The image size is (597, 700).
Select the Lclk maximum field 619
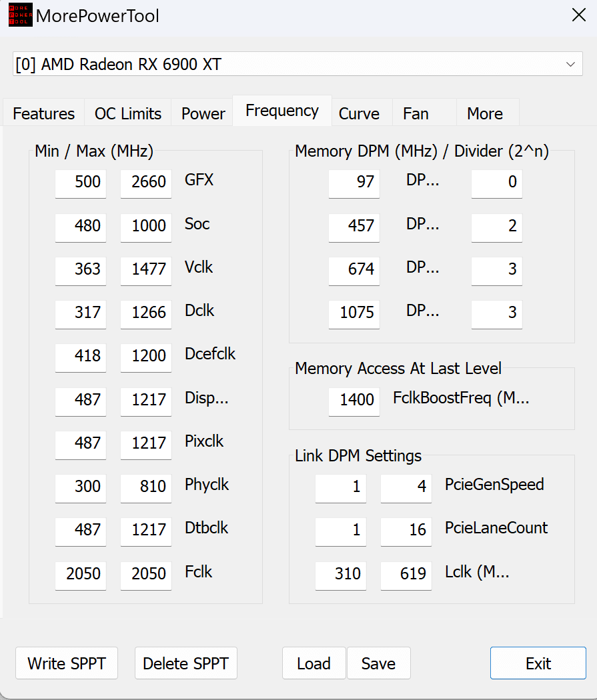[406, 575]
